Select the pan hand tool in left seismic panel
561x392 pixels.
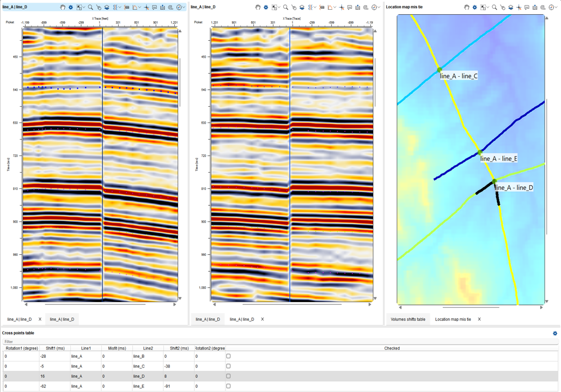pyautogui.click(x=63, y=8)
